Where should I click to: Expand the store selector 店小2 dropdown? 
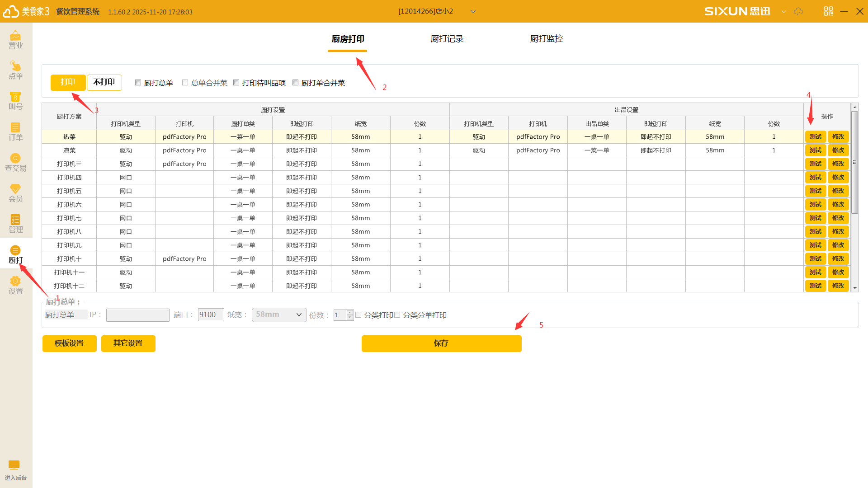click(473, 11)
